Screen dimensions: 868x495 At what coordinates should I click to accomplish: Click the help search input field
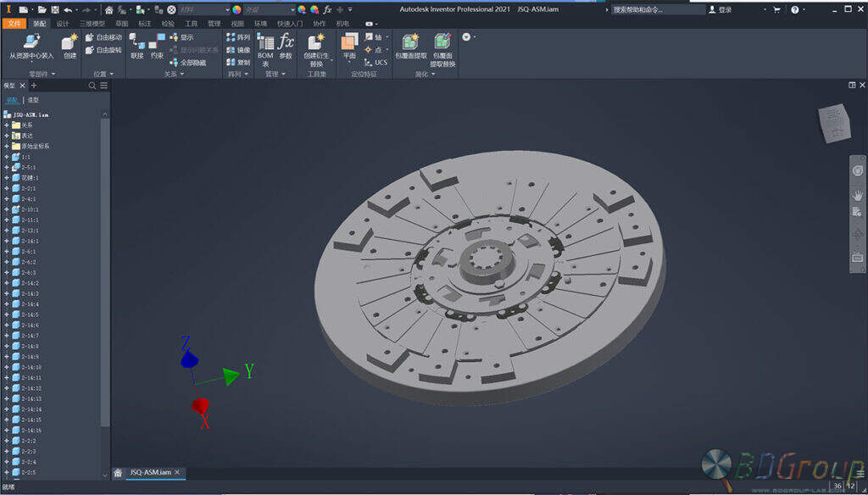click(x=658, y=9)
